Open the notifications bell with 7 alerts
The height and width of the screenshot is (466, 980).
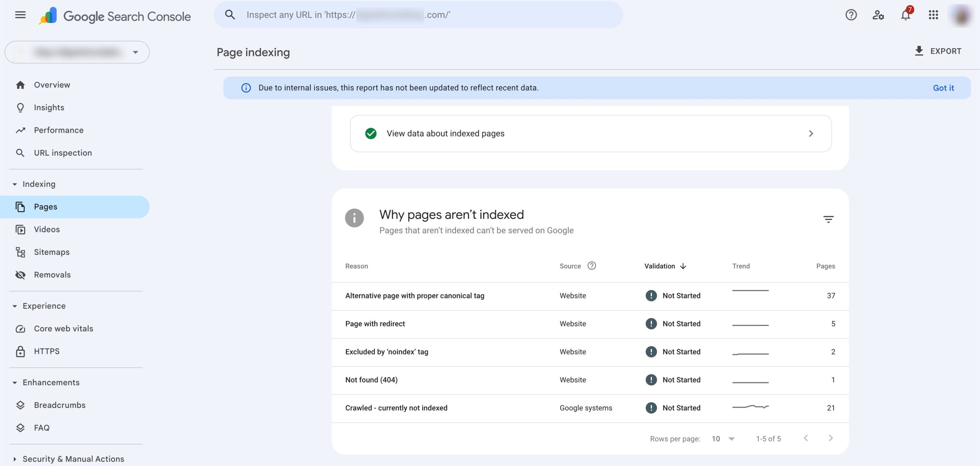point(906,15)
